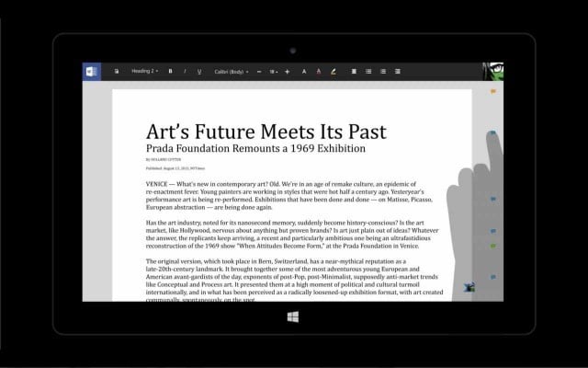Open the Calibri (Body) font dropdown
Image resolution: width=588 pixels, height=368 pixels.
coord(232,72)
